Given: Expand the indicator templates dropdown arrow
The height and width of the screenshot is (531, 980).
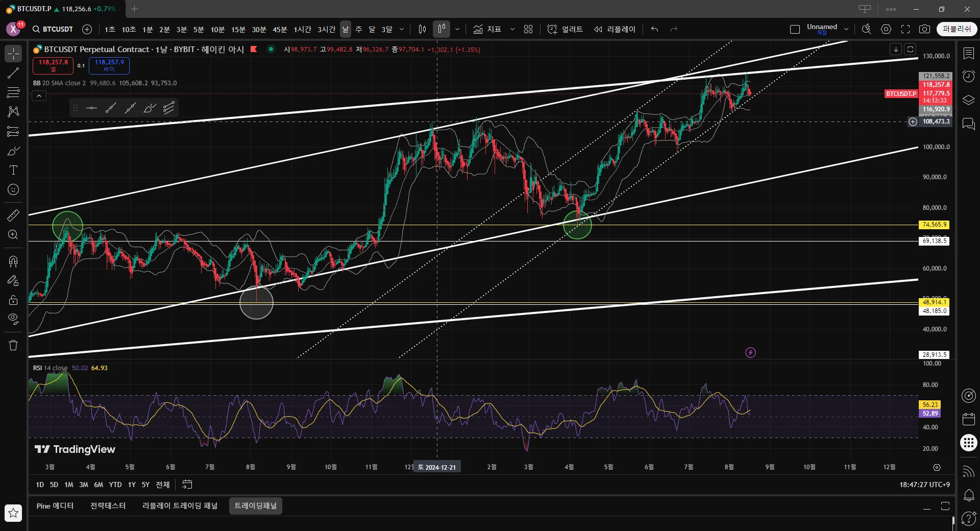Looking at the screenshot, I should tap(512, 29).
